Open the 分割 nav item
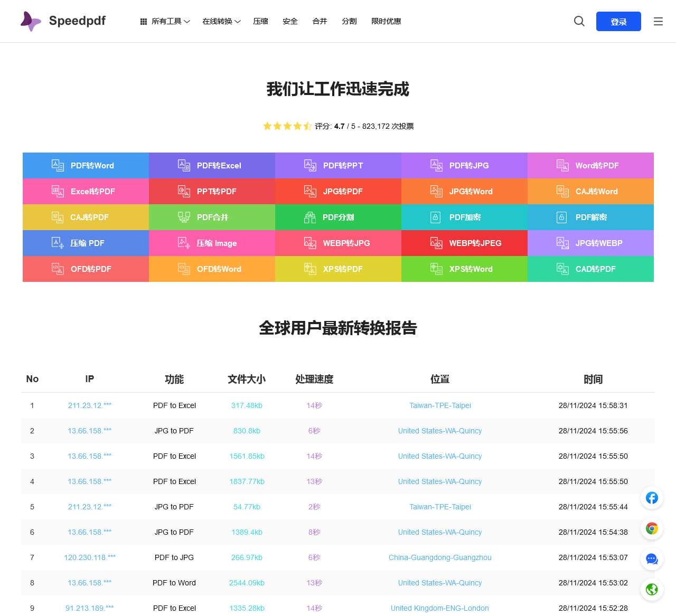 349,21
